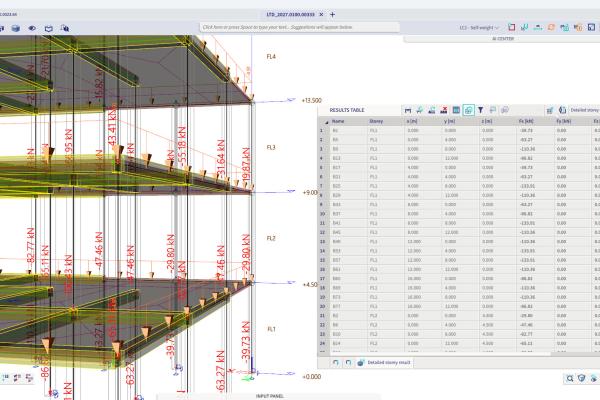Select row number 1 header in results table

click(323, 131)
